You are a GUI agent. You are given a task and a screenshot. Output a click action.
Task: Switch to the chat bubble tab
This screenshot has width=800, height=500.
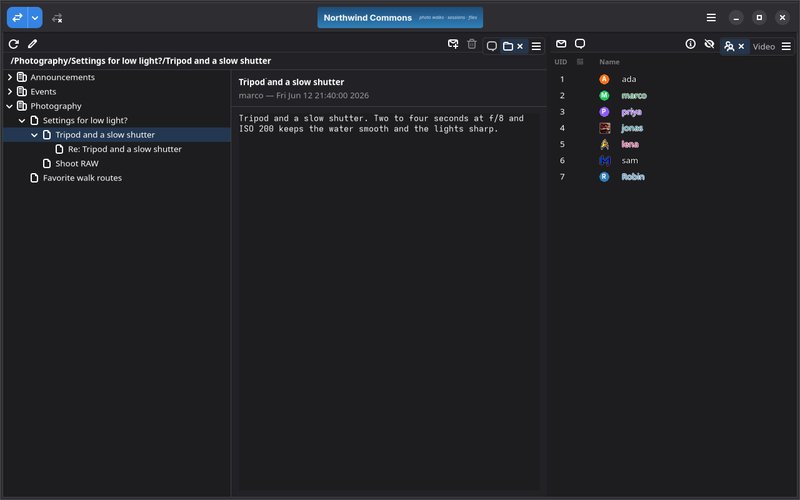pyautogui.click(x=492, y=46)
